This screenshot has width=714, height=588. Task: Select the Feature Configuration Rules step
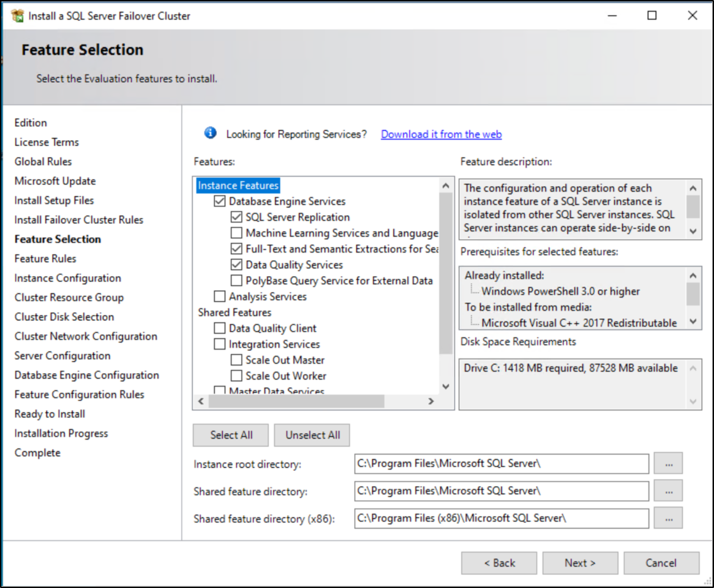tap(79, 394)
